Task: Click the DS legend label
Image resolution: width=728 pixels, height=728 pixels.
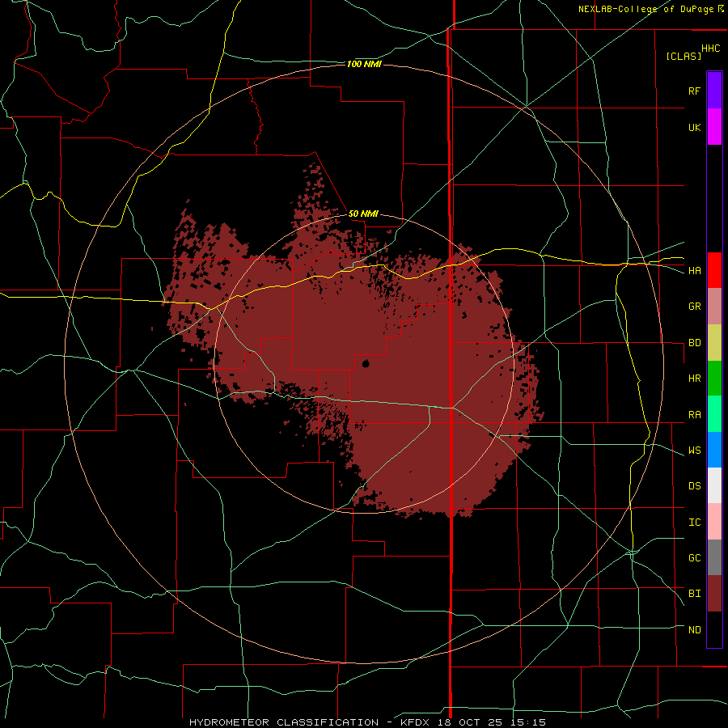Action: (694, 486)
